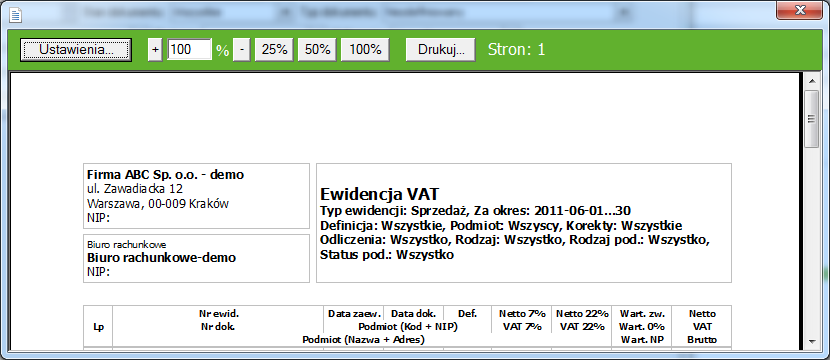Click 'Podmiot (Kod + NIP)' header text
The image size is (830, 360).
[x=408, y=327]
